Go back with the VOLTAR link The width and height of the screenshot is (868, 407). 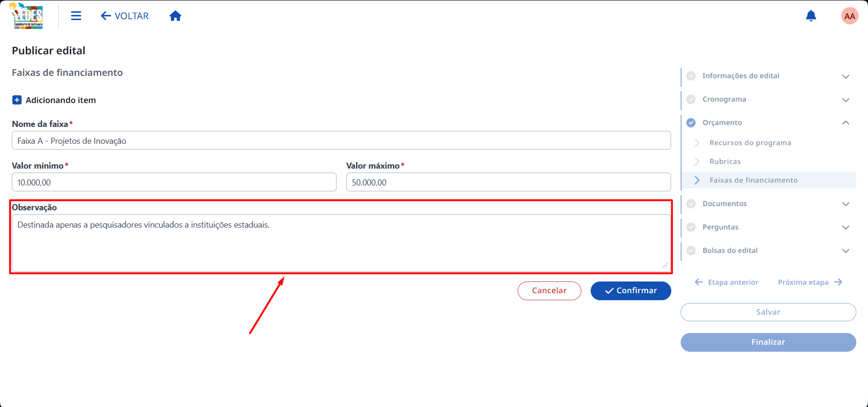(125, 16)
